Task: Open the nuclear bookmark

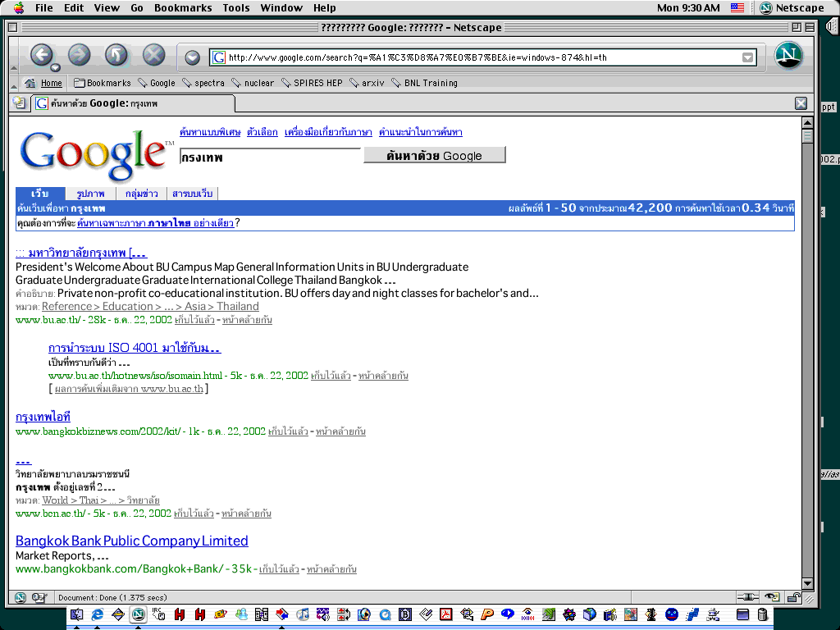Action: click(x=253, y=83)
